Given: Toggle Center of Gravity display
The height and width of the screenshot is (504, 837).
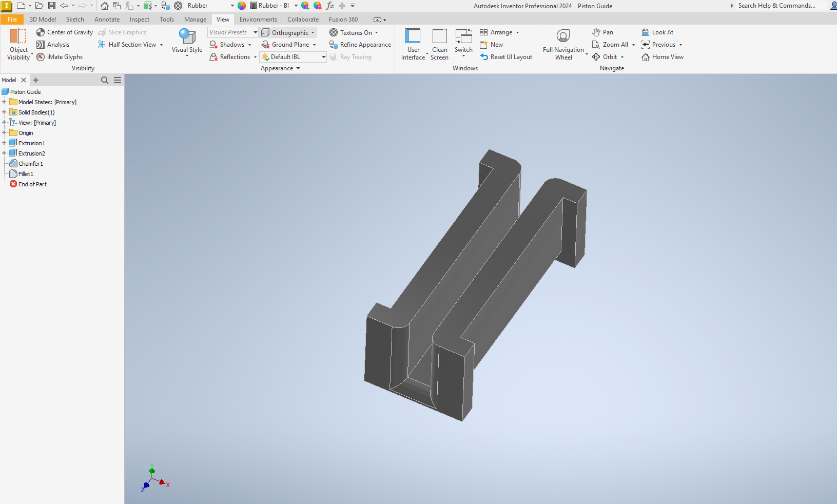Looking at the screenshot, I should tap(65, 32).
